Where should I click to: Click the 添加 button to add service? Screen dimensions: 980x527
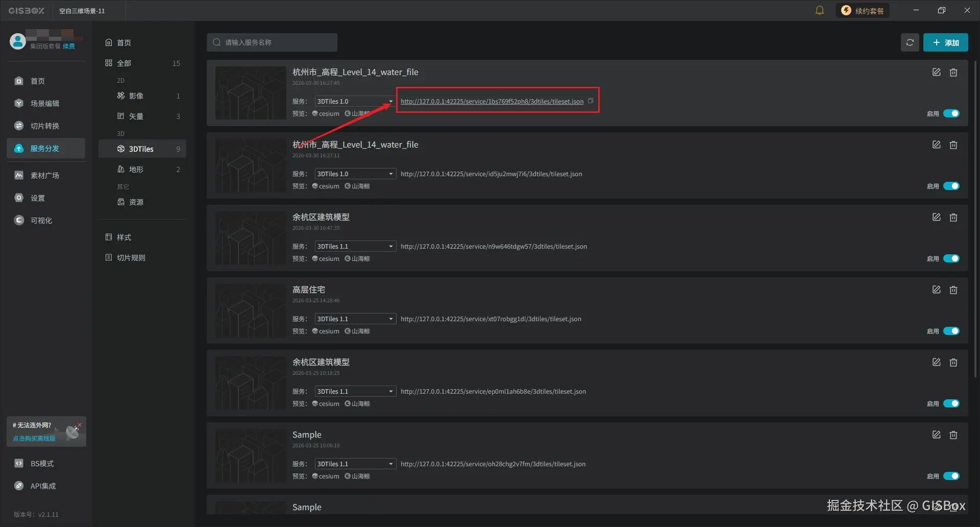[x=945, y=42]
